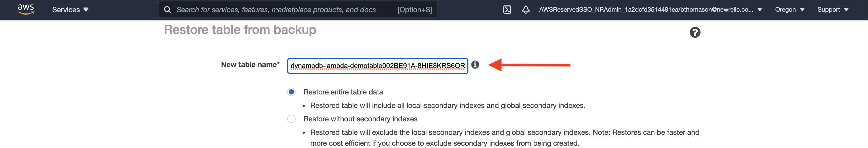This screenshot has width=868, height=148.
Task: Click the red arrow annotation graphic
Action: coord(529,65)
